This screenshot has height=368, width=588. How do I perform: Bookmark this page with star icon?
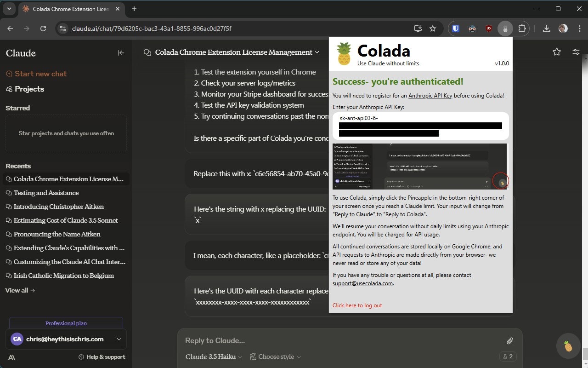coord(433,29)
